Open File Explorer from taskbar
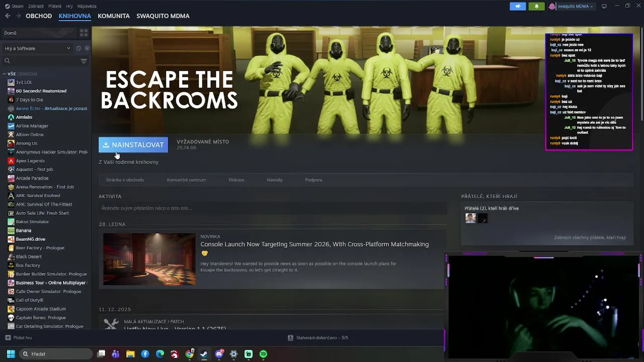This screenshot has width=644, height=362. pyautogui.click(x=130, y=354)
